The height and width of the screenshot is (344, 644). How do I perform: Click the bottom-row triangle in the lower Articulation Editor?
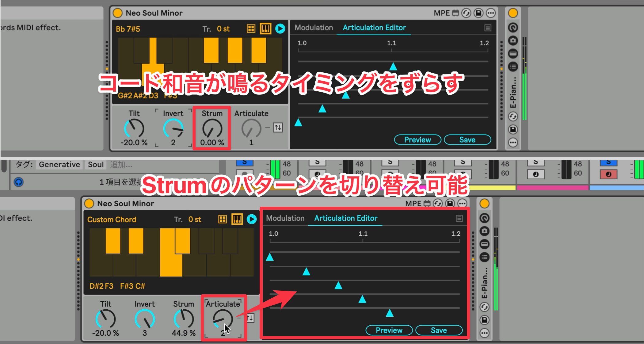390,313
